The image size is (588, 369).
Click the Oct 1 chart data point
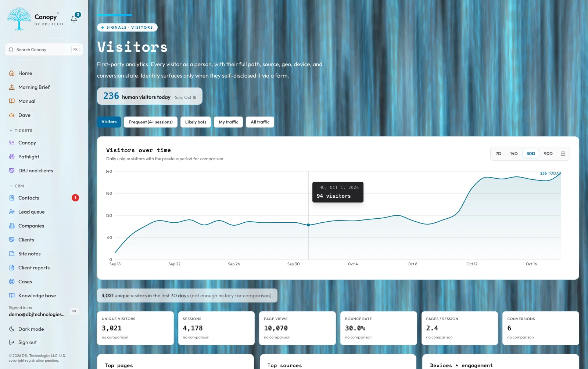pos(308,225)
